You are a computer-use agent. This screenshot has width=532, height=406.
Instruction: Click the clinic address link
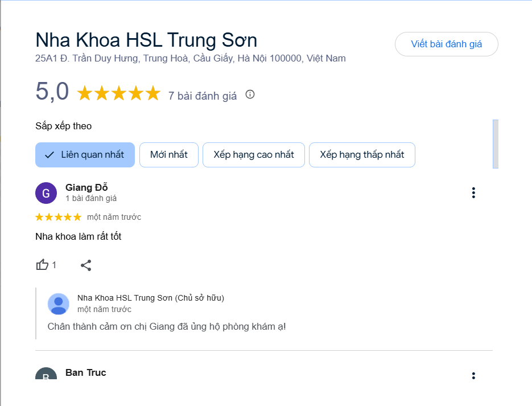click(x=190, y=58)
